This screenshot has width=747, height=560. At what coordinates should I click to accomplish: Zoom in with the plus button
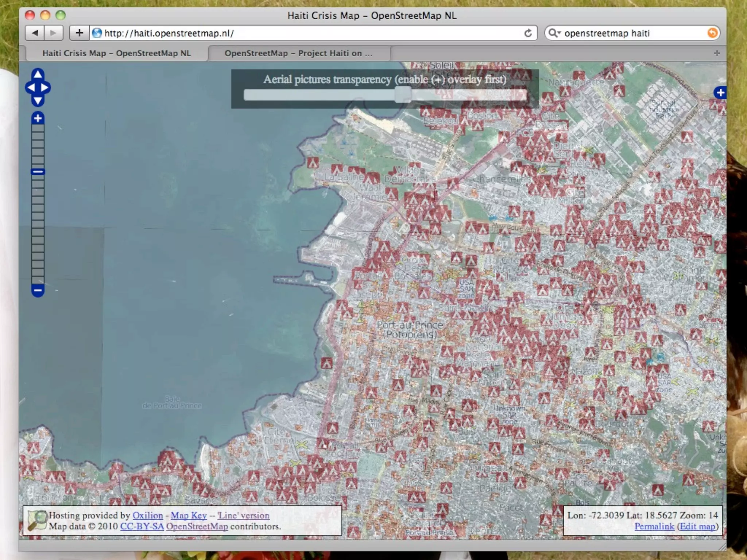pyautogui.click(x=38, y=118)
